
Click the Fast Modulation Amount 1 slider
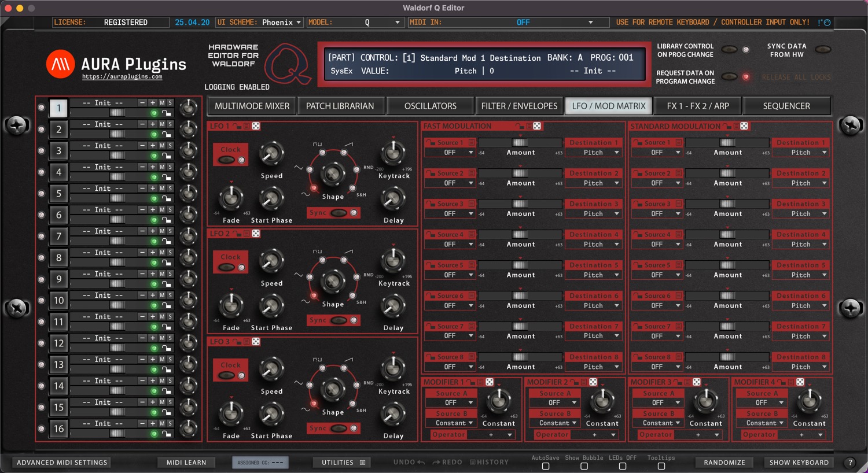(520, 142)
